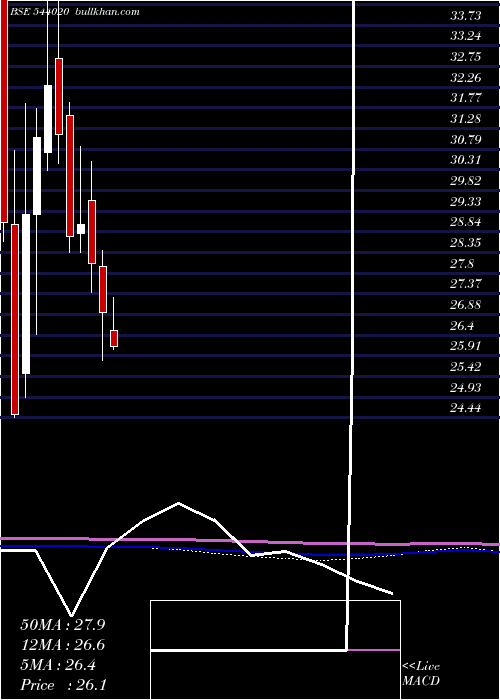Screen dimensions: 500x700
Task: Click the 30.79 price axis label
Action: click(466, 140)
